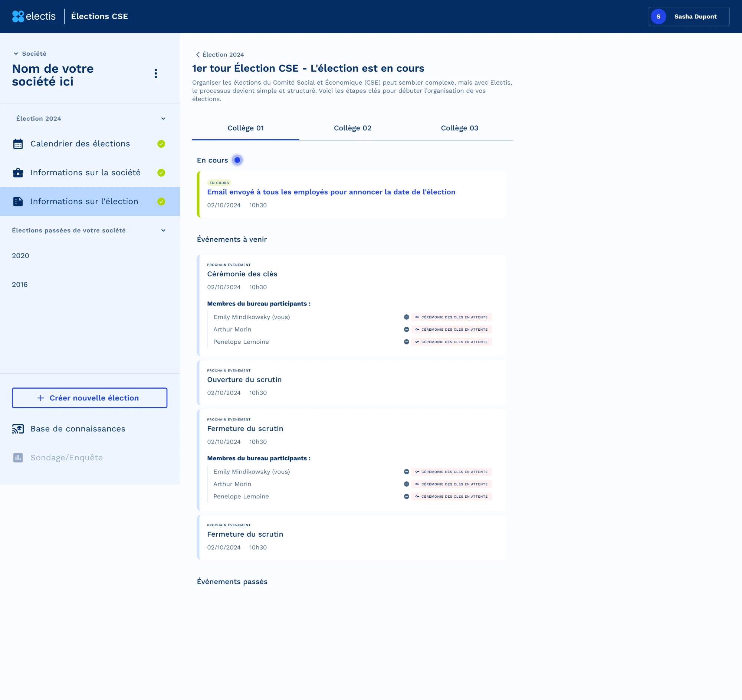Open the 2016 past election
Viewport: 742px width, 700px height.
point(20,284)
